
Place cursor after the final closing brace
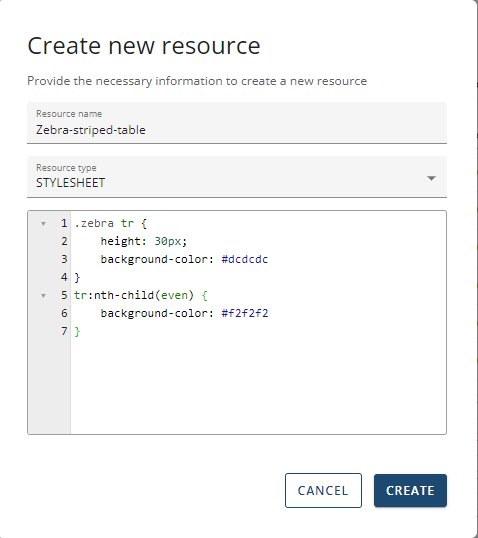(81, 331)
